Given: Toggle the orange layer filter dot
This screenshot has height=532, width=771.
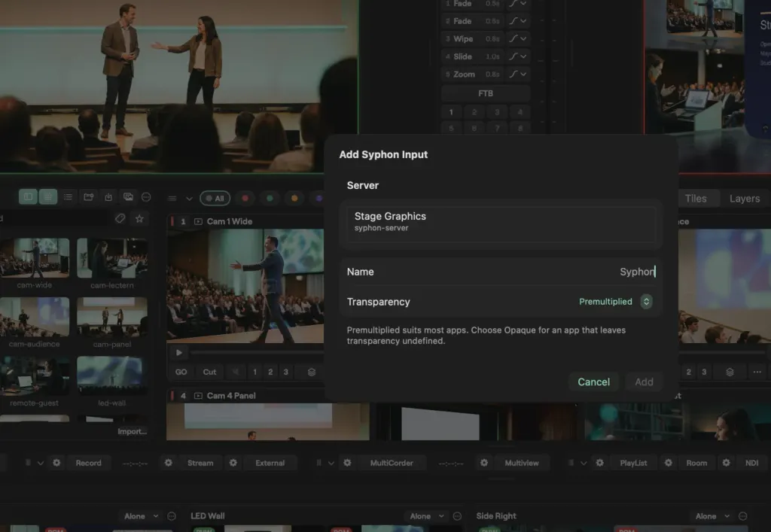Looking at the screenshot, I should tap(294, 199).
